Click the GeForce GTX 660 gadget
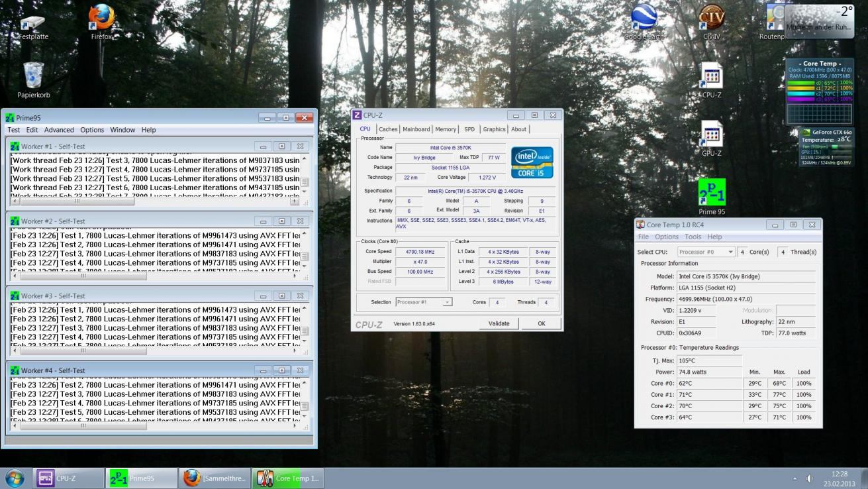868x489 pixels. [826, 147]
